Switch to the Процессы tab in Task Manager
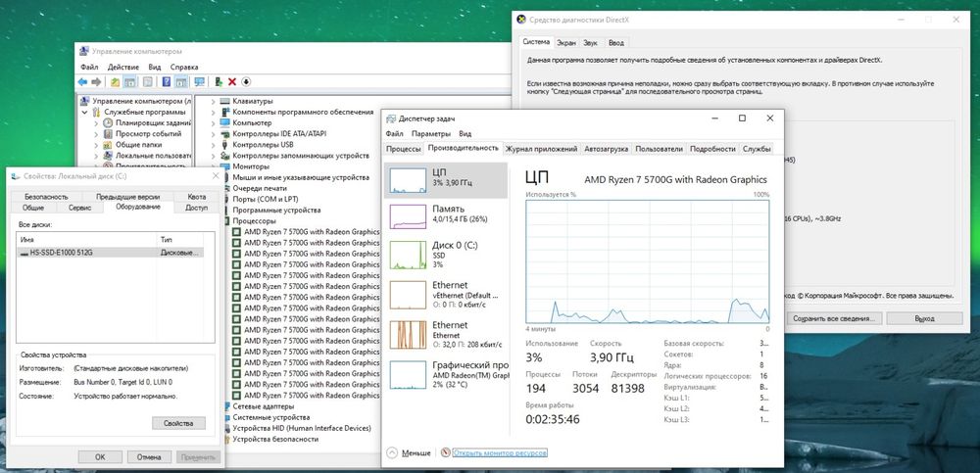The width and height of the screenshot is (980, 473). pyautogui.click(x=403, y=149)
